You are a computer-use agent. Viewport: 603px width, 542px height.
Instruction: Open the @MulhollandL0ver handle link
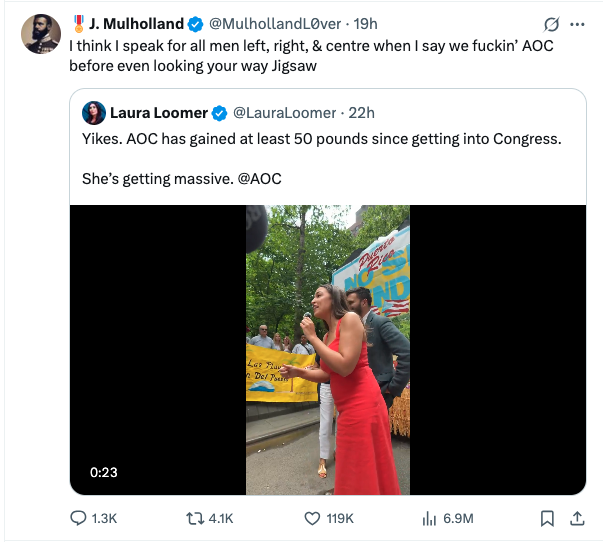pyautogui.click(x=275, y=24)
